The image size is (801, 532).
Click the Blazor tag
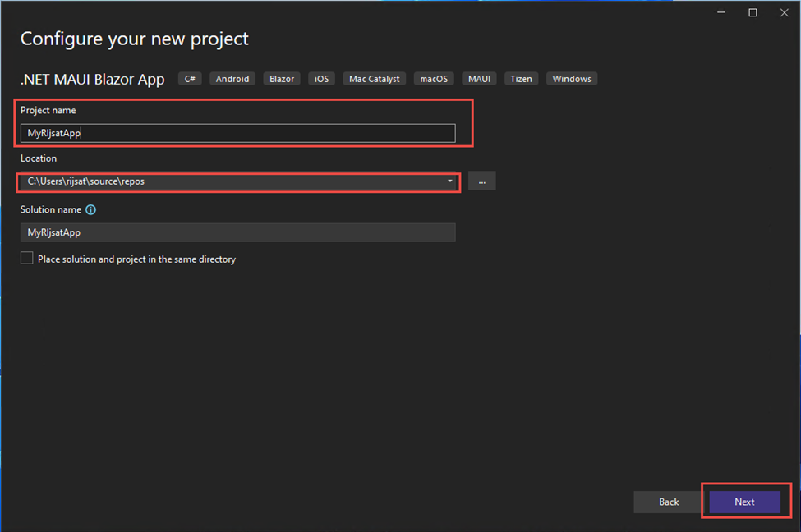pyautogui.click(x=282, y=78)
